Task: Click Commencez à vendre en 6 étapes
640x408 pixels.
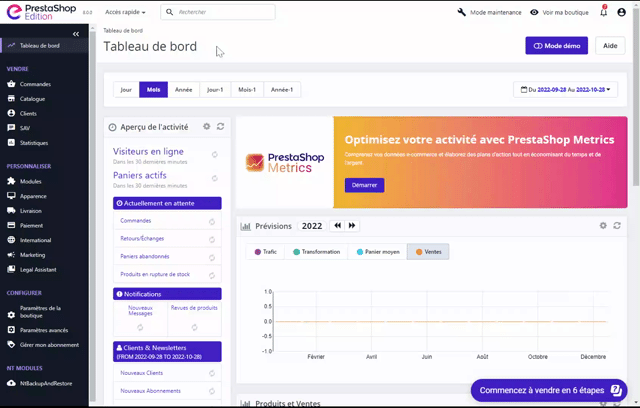Action: pos(549,390)
